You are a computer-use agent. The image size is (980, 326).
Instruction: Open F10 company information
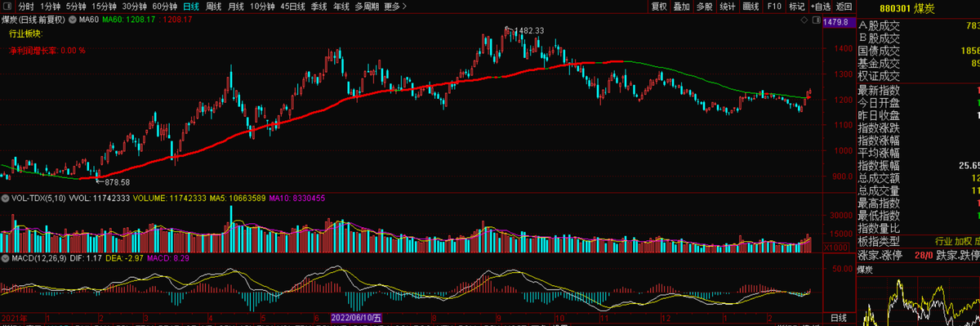pos(774,6)
